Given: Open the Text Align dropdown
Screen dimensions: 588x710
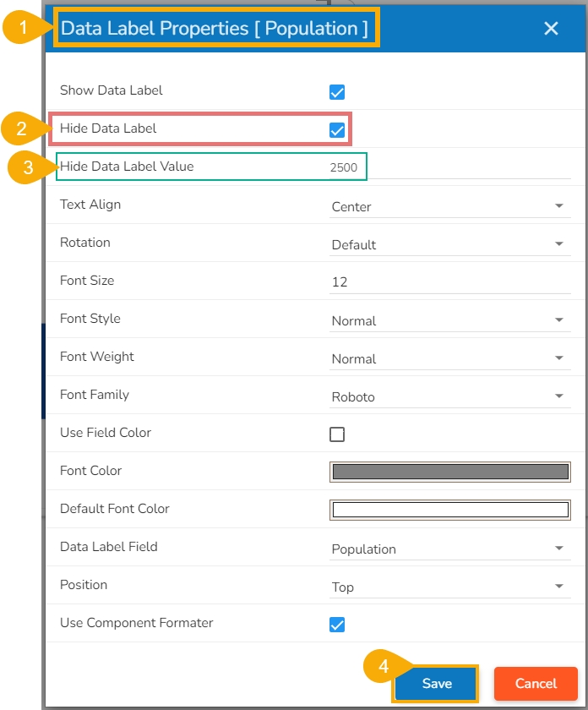Looking at the screenshot, I should coord(448,206).
